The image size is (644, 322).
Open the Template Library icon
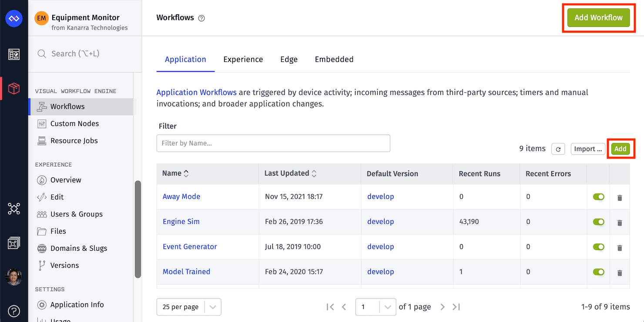pos(14,242)
